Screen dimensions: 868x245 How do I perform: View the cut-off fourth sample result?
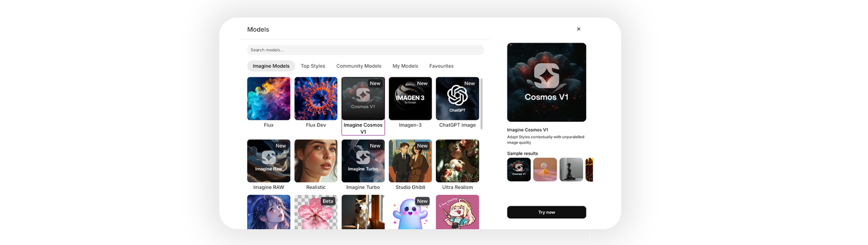[589, 170]
